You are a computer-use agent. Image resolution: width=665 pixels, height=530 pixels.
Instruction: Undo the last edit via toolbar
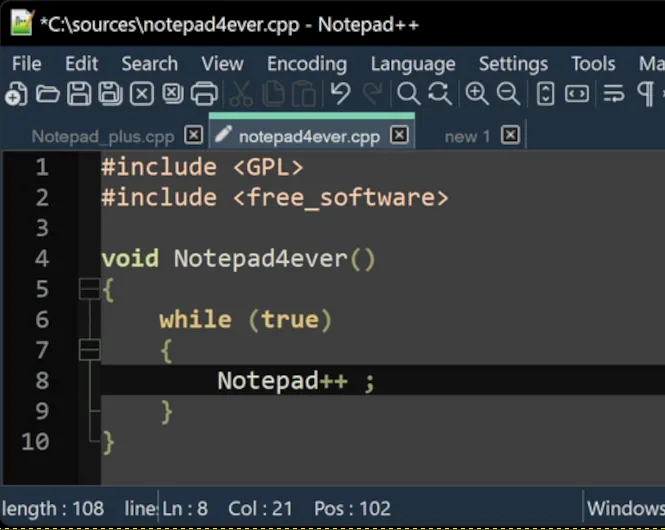tap(340, 95)
